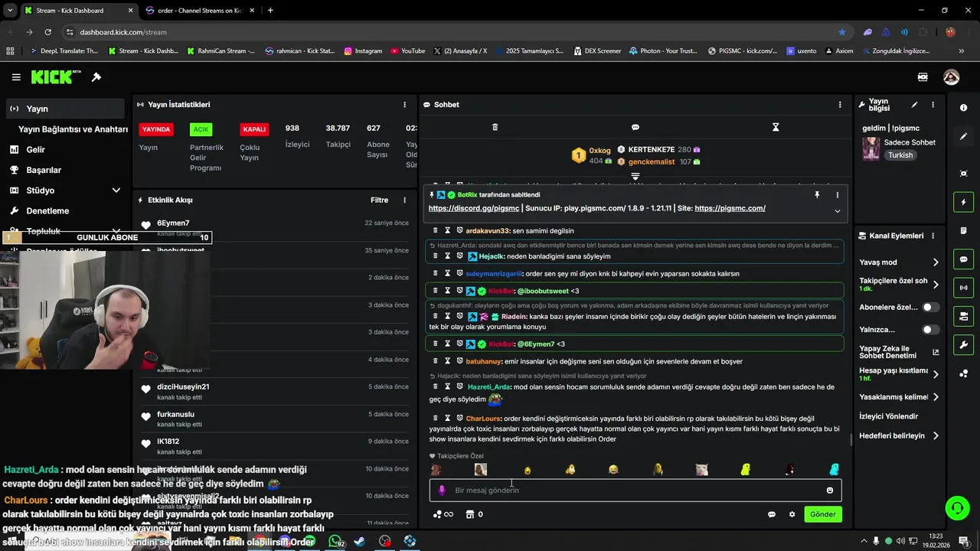Open the three-dot menu on pinned message
This screenshot has height=551, width=980.
click(x=837, y=195)
